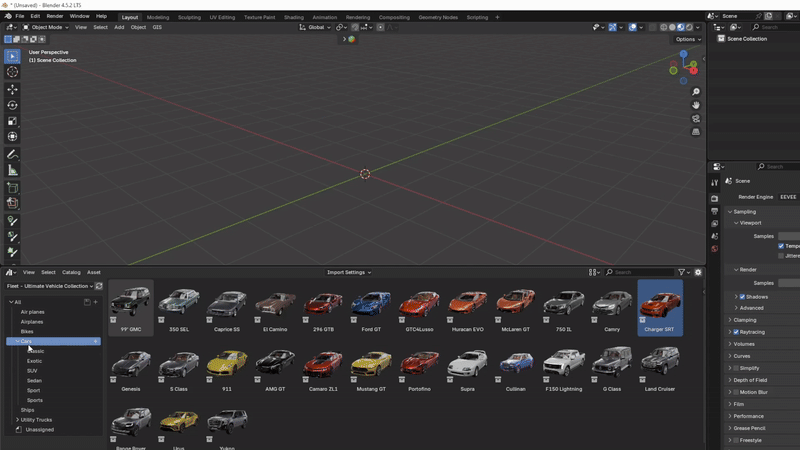Pick the Measure tool
The image size is (800, 450).
(12, 170)
